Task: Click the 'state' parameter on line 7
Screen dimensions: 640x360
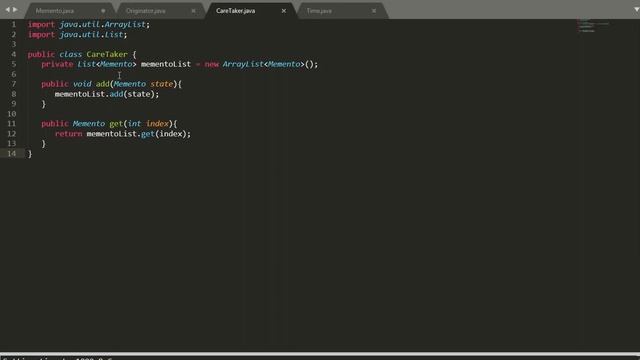Action: coord(162,84)
